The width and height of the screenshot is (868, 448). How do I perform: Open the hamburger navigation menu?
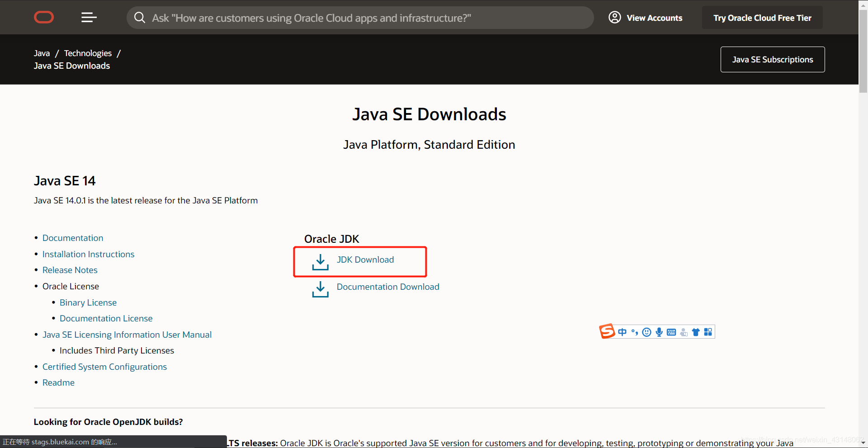pos(89,18)
